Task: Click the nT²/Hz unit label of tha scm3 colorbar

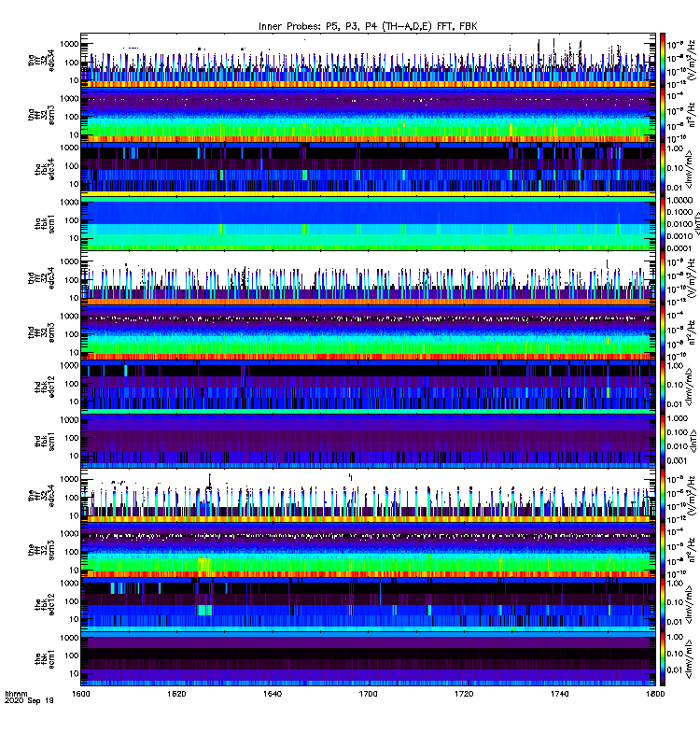Action: coord(692,116)
